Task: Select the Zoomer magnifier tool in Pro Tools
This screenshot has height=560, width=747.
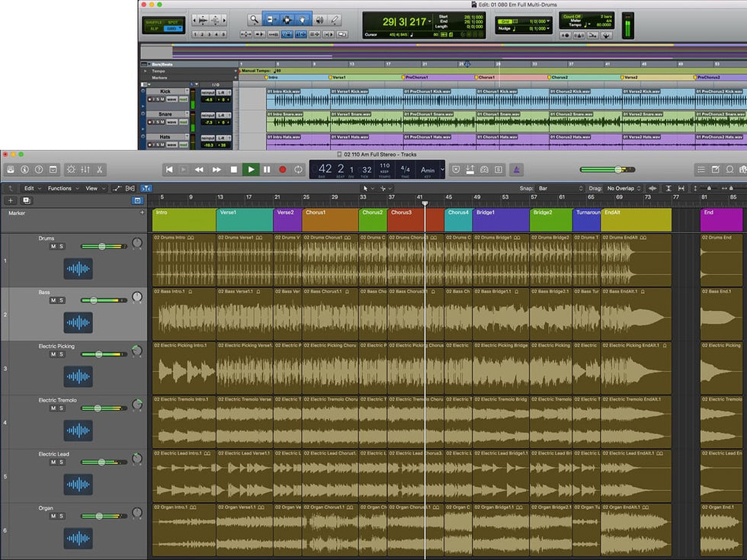Action: [x=253, y=20]
